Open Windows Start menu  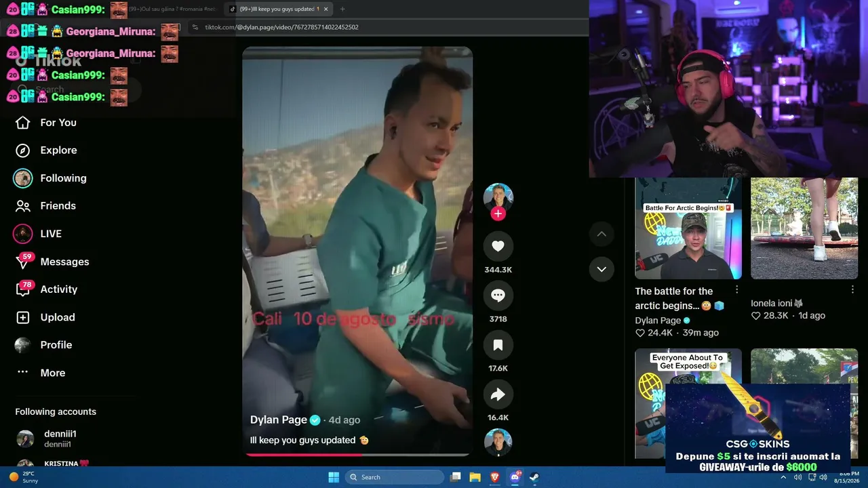[334, 477]
